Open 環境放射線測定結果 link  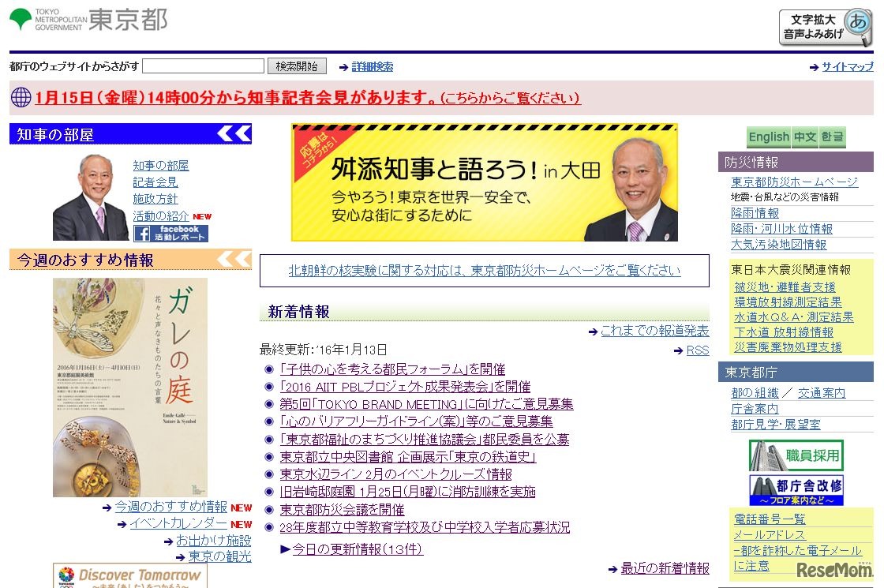[788, 302]
